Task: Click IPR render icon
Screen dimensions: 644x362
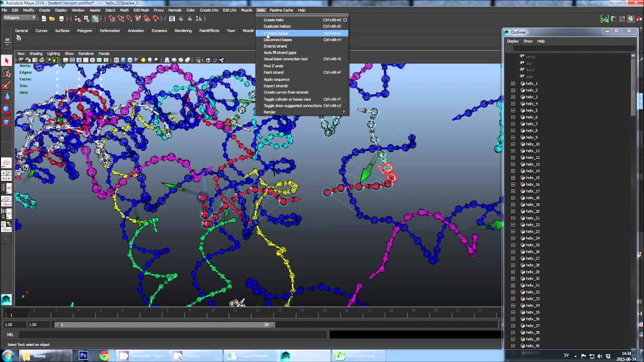Action: tap(189, 19)
